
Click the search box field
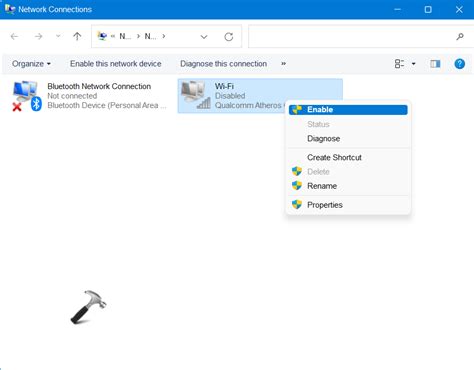[x=360, y=36]
